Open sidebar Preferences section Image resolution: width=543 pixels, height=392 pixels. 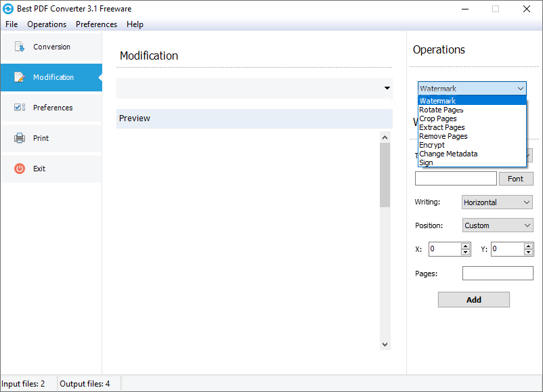tap(51, 108)
